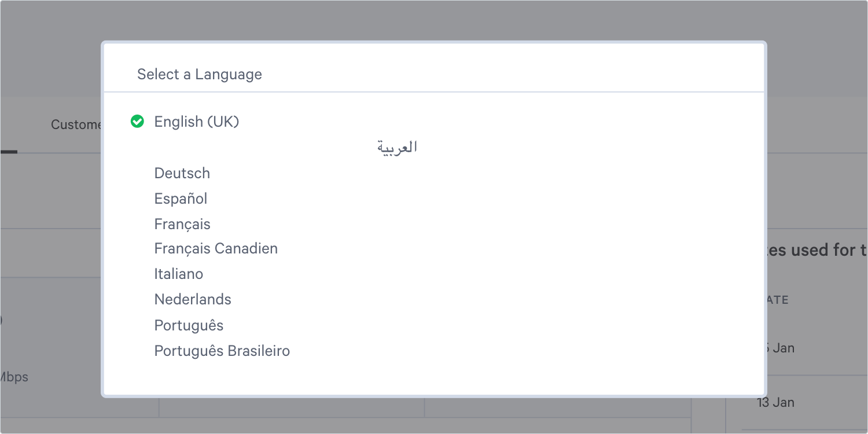Click the active tab underline at left edge
The width and height of the screenshot is (868, 434).
tap(8, 152)
